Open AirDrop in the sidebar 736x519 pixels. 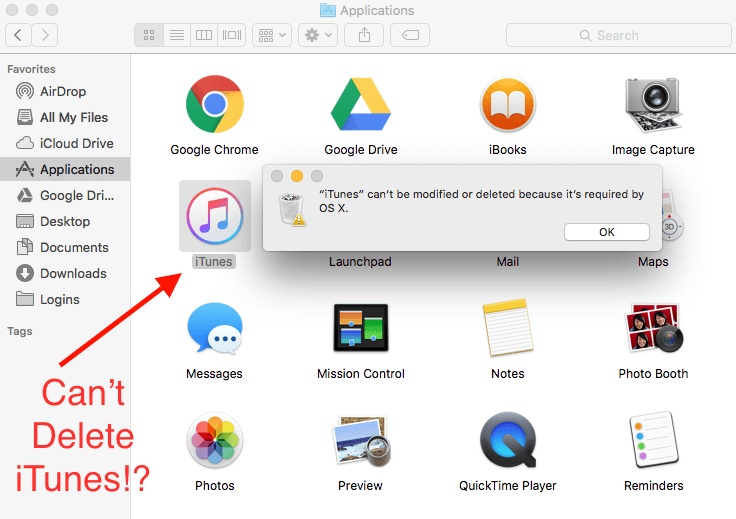point(65,91)
